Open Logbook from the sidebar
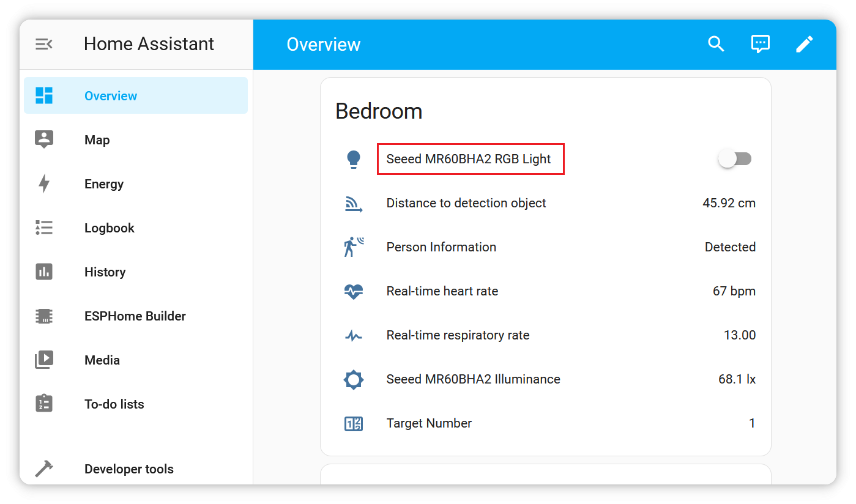This screenshot has width=856, height=504. (136, 228)
